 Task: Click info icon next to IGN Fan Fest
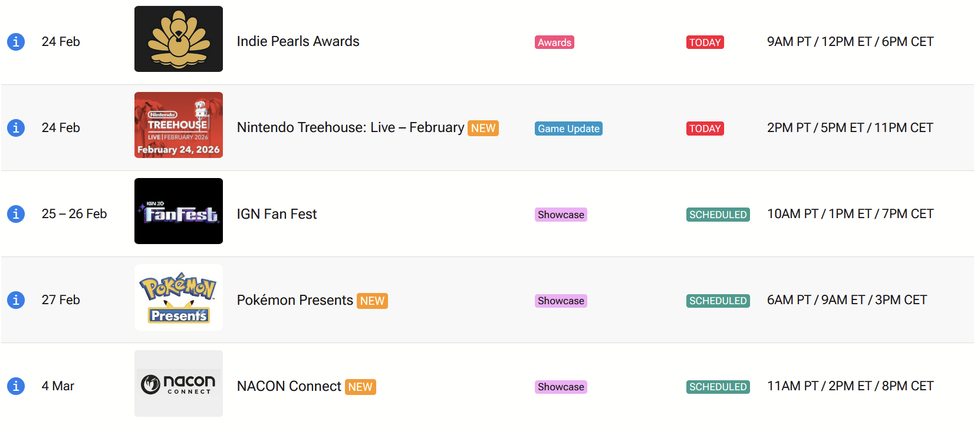coord(16,214)
